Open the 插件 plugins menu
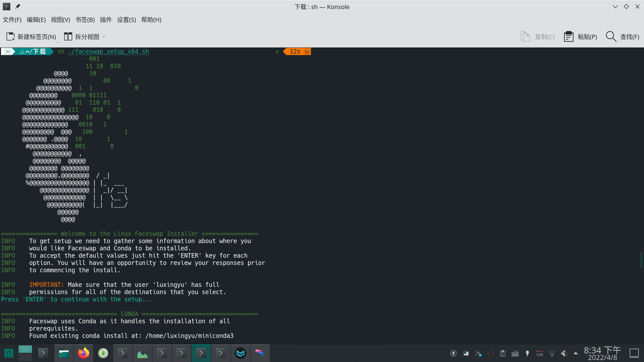The width and height of the screenshot is (644, 362). tap(106, 20)
